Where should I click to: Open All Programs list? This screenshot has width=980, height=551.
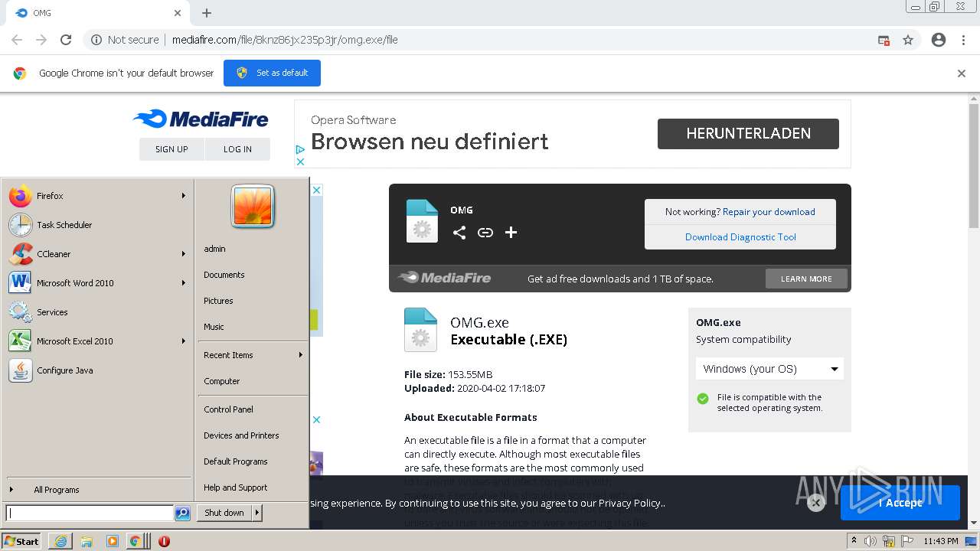97,490
